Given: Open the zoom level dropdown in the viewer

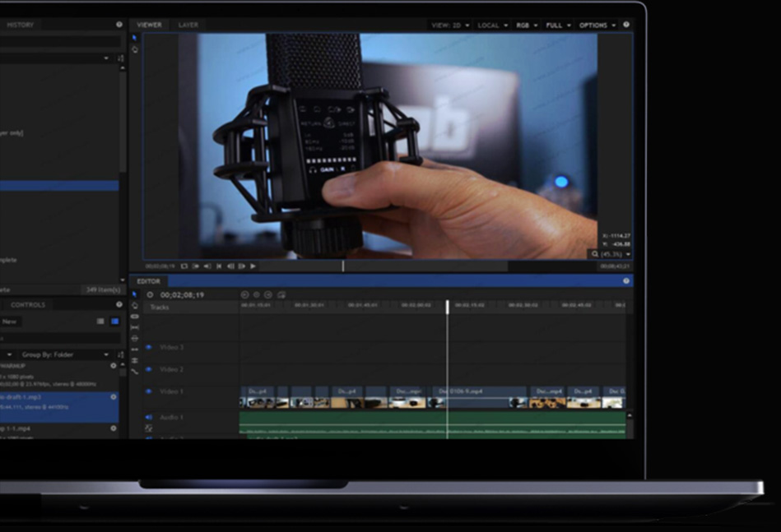Looking at the screenshot, I should (611, 254).
